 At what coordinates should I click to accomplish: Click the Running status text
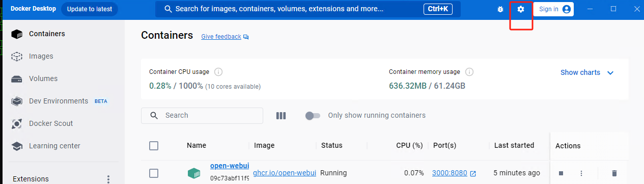pyautogui.click(x=334, y=173)
